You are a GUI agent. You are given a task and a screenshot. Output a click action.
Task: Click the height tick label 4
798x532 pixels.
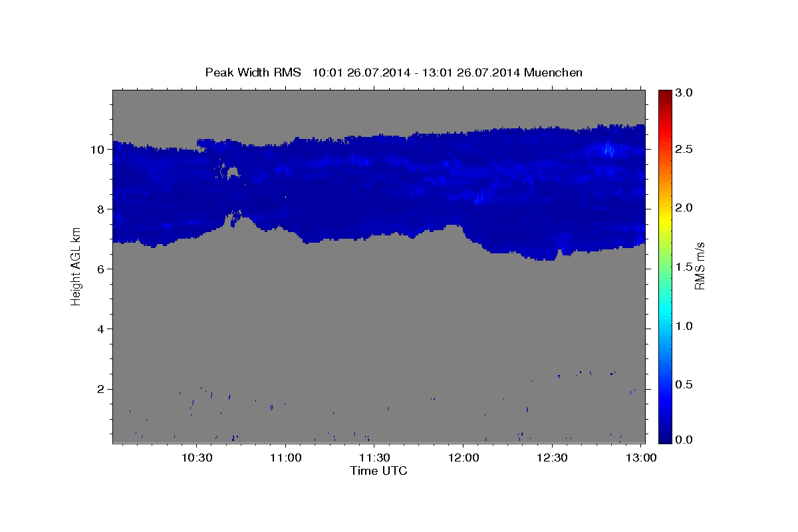click(102, 329)
